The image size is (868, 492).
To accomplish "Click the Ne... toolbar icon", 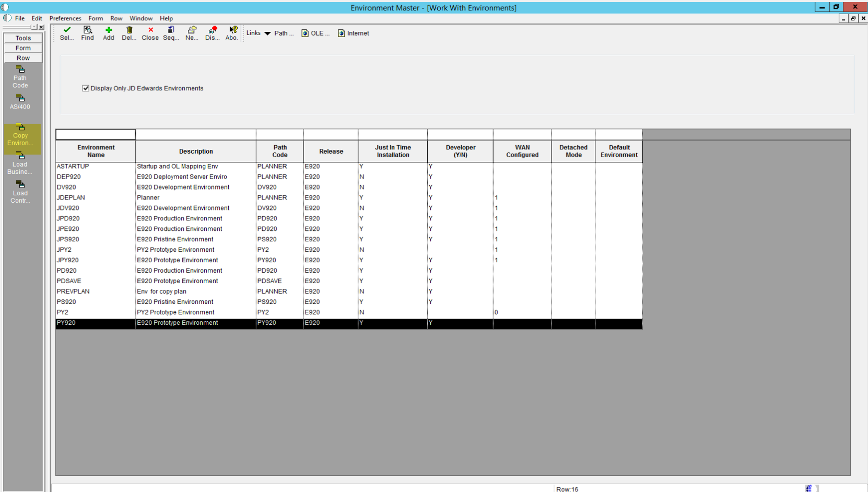I will tap(192, 33).
